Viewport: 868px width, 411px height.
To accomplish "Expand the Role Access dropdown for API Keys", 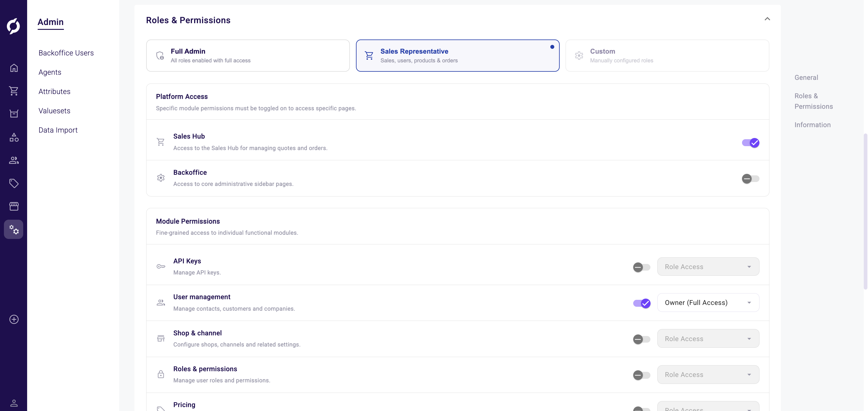I will click(708, 266).
